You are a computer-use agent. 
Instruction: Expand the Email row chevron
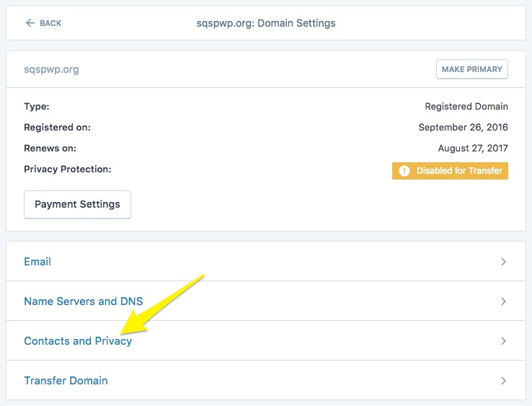click(x=503, y=262)
